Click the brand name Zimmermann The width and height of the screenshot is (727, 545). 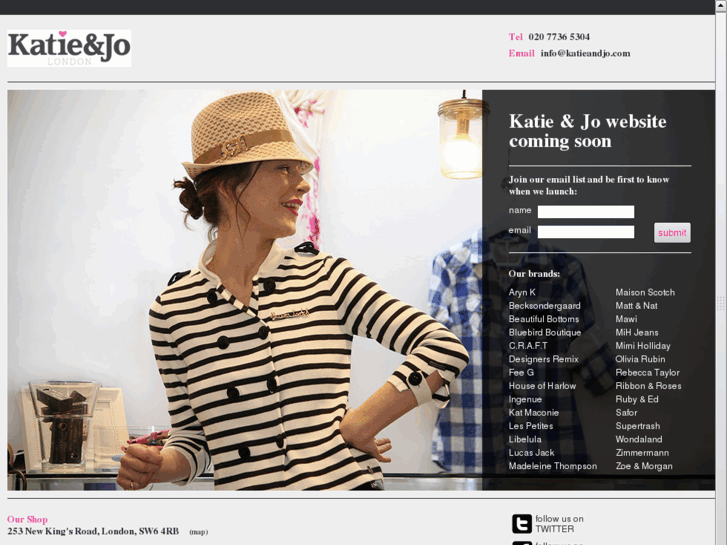coord(642,453)
